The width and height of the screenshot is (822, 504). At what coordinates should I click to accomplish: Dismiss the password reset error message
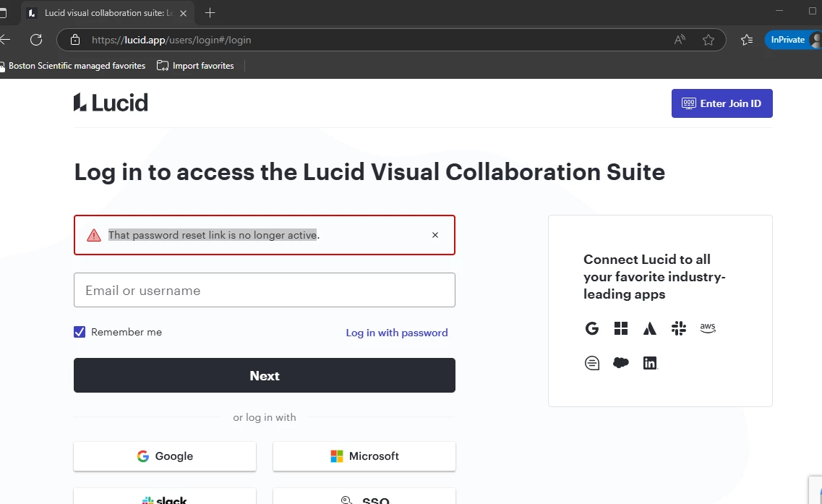click(435, 235)
